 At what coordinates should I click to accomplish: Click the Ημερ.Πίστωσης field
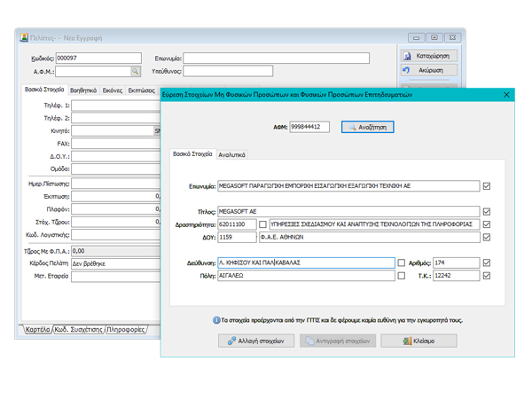tap(115, 184)
